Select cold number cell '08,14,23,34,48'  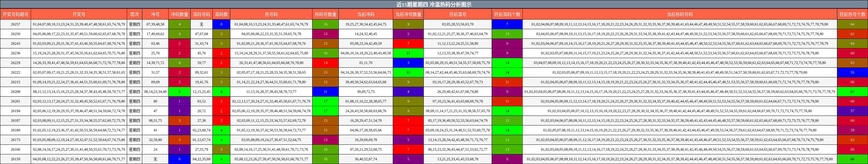click(155, 91)
